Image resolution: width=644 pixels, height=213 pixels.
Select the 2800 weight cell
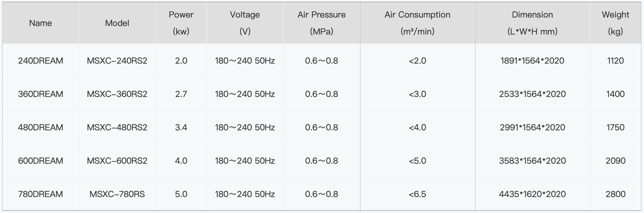pyautogui.click(x=615, y=194)
